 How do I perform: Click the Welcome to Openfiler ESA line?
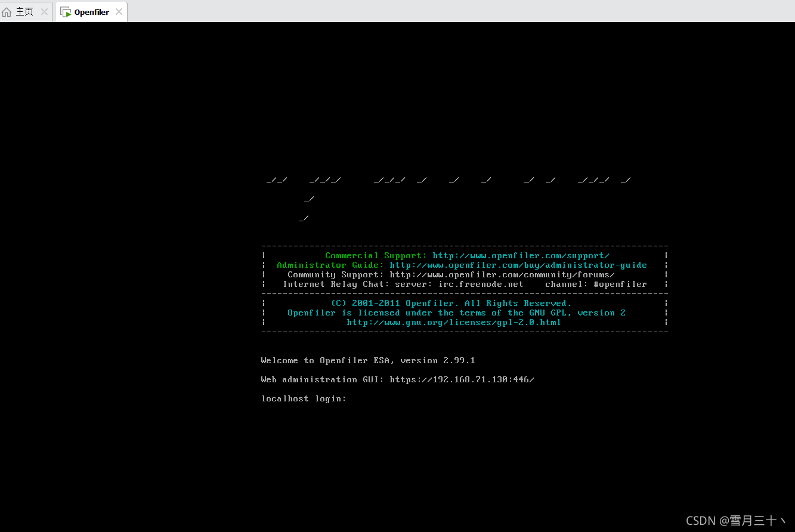click(x=368, y=360)
